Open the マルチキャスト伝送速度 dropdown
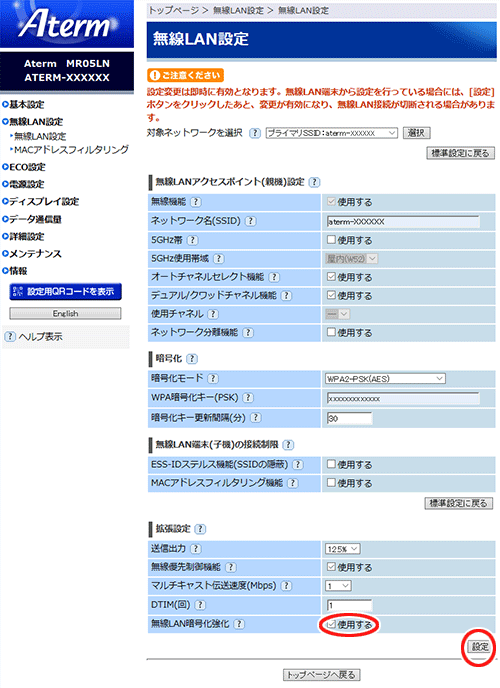The height and width of the screenshot is (688, 500). 338,586
